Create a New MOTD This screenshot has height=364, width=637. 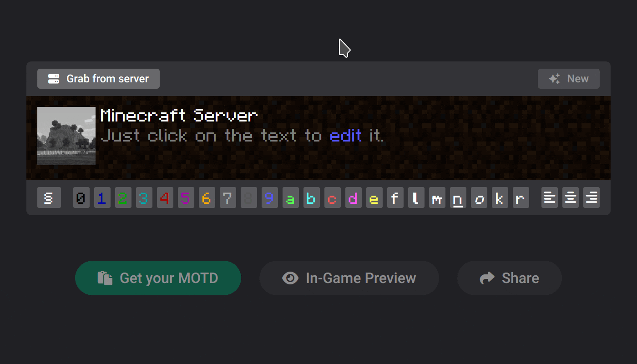click(569, 79)
